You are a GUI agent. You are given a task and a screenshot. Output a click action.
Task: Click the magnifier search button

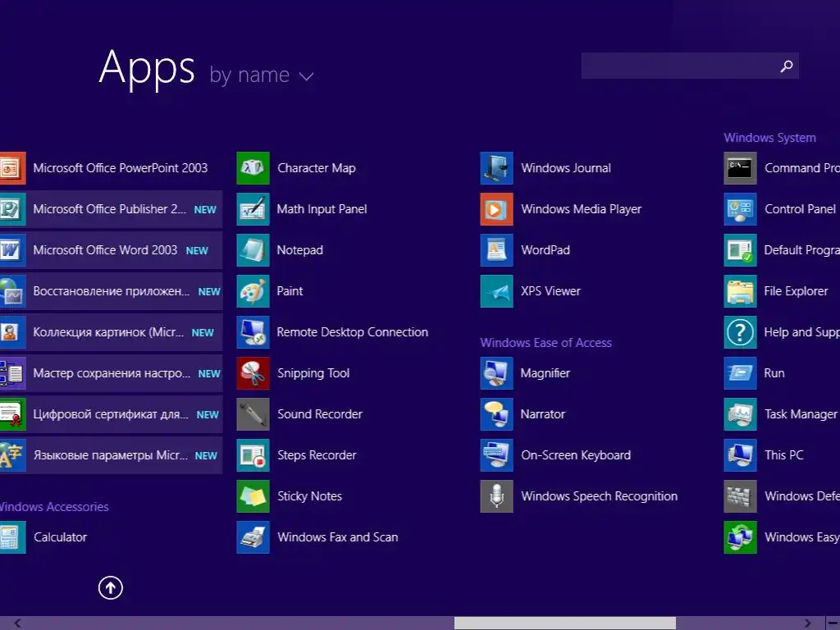(787, 66)
